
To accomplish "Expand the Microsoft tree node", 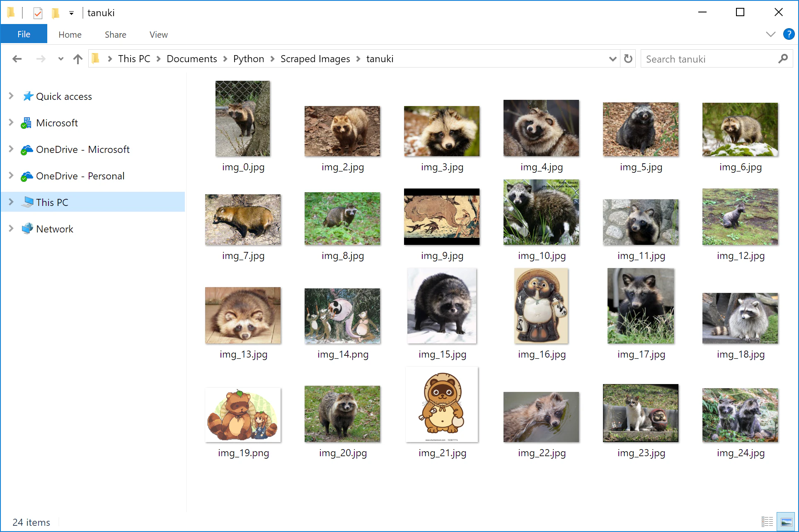I will coord(11,123).
